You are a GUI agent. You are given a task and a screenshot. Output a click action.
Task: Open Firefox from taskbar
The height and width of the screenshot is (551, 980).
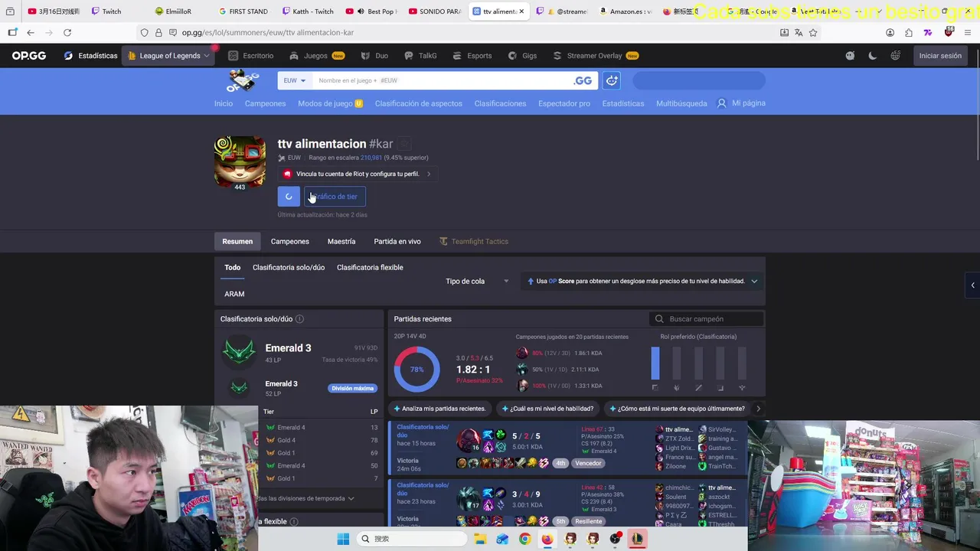point(547,539)
